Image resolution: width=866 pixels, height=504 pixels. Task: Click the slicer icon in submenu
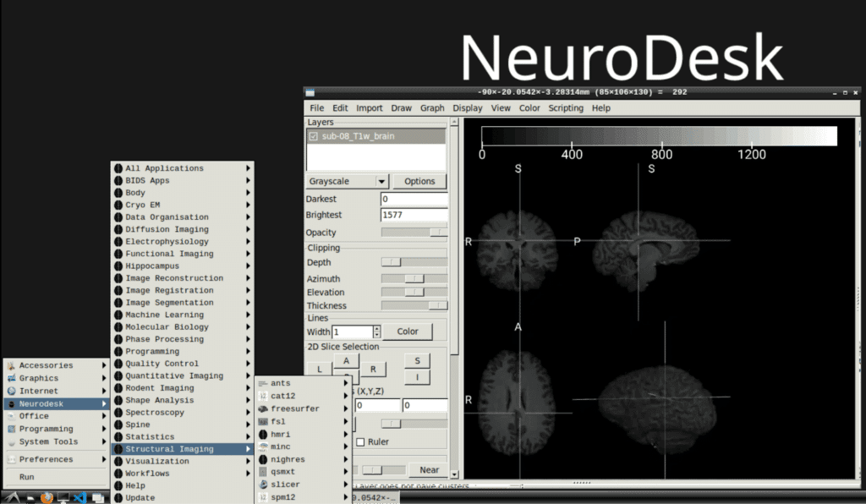click(x=263, y=485)
